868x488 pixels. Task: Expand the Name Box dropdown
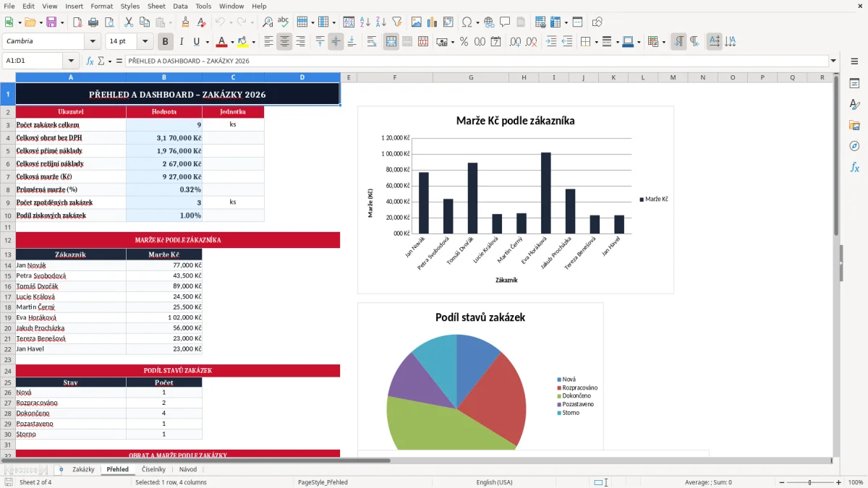[x=71, y=61]
